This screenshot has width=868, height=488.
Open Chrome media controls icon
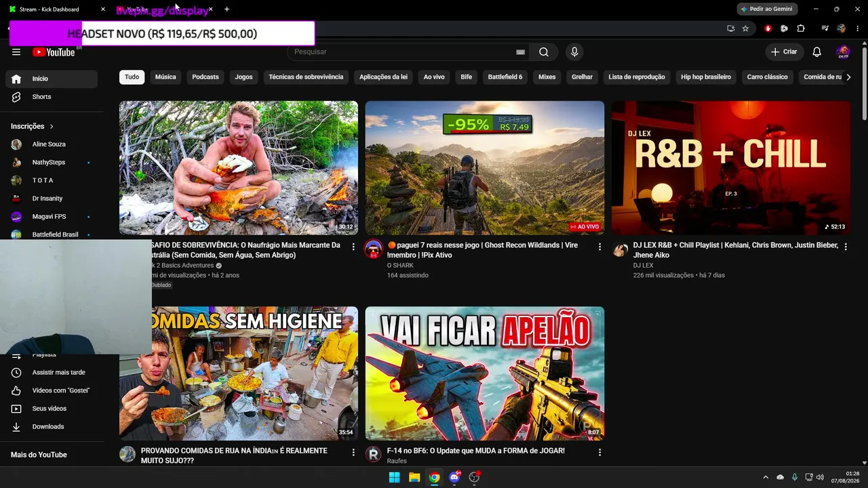(825, 28)
